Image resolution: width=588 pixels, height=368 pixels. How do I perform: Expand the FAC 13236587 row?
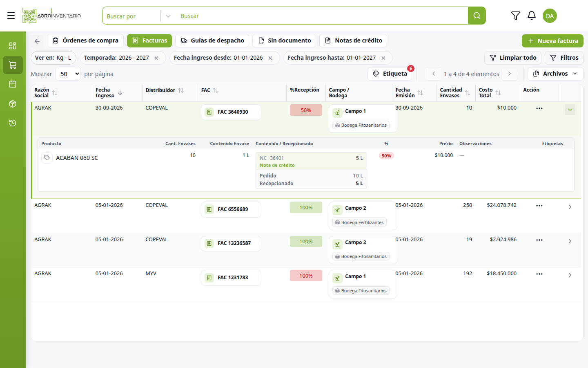[570, 241]
